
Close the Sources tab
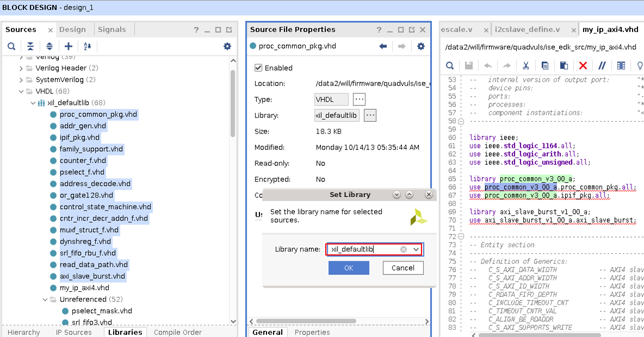click(x=50, y=30)
